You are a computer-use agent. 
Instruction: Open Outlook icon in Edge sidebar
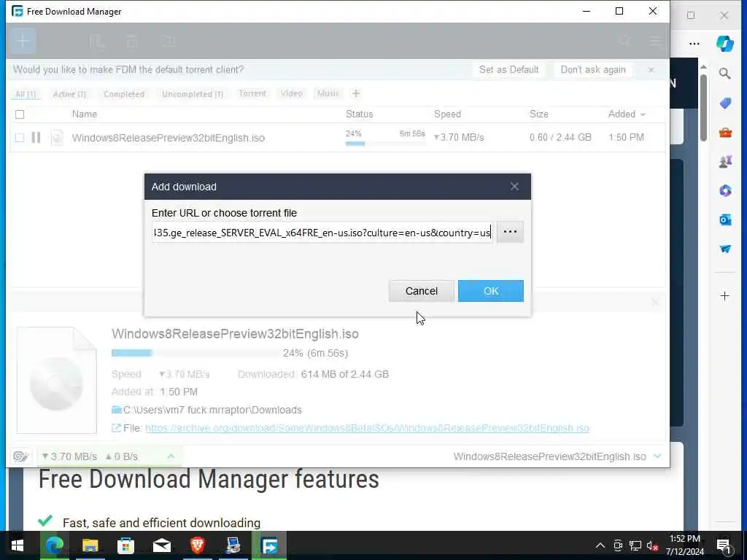click(725, 219)
